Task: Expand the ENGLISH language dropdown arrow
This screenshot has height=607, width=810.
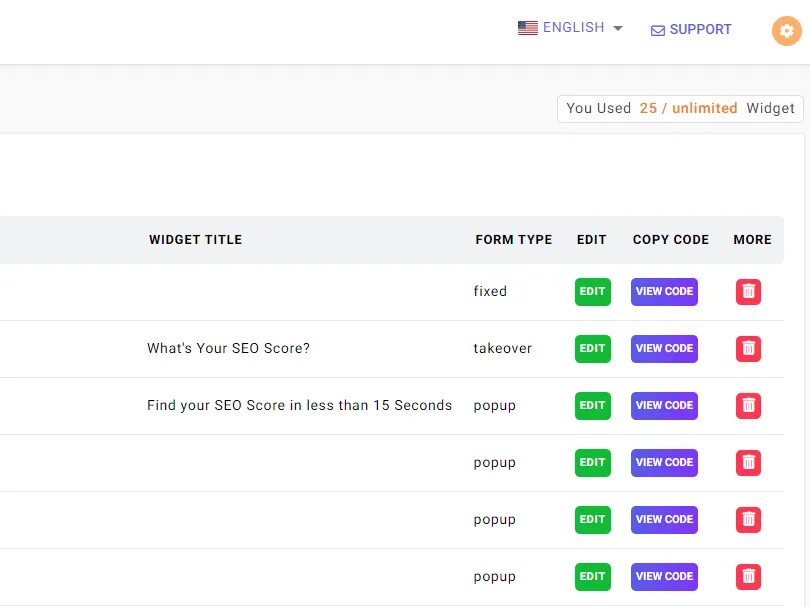Action: (618, 28)
